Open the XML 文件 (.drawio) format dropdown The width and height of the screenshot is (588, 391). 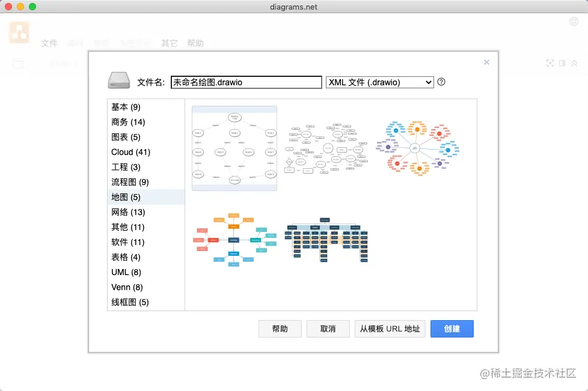(x=379, y=82)
